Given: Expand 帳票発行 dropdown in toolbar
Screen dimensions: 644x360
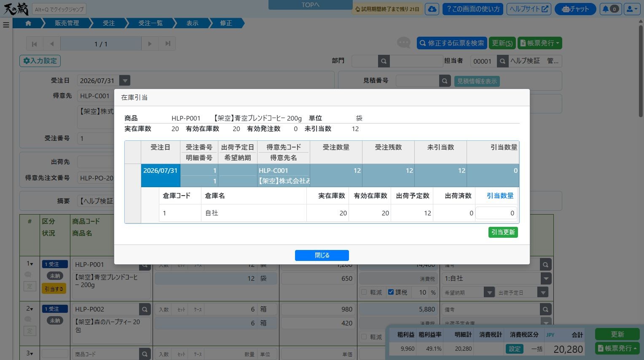Looking at the screenshot, I should pyautogui.click(x=540, y=43).
